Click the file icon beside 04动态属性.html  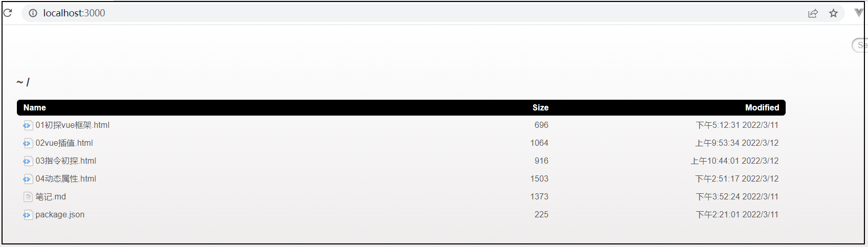28,179
